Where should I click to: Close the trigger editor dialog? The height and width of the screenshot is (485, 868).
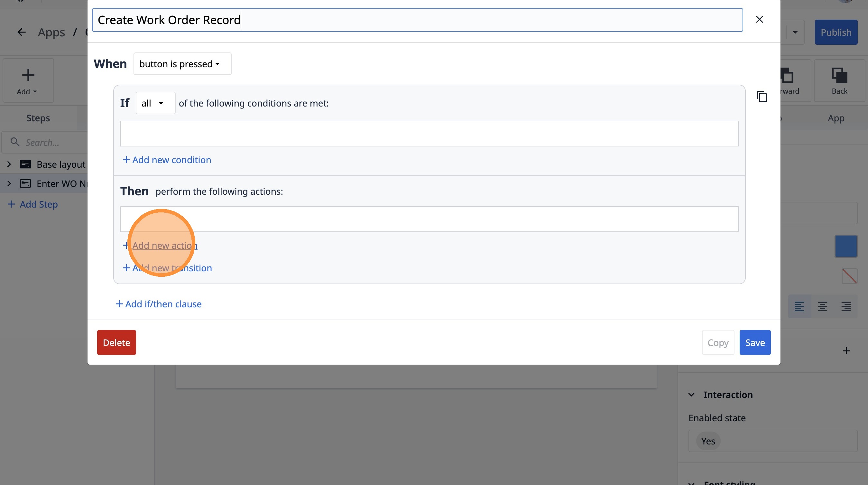[759, 20]
